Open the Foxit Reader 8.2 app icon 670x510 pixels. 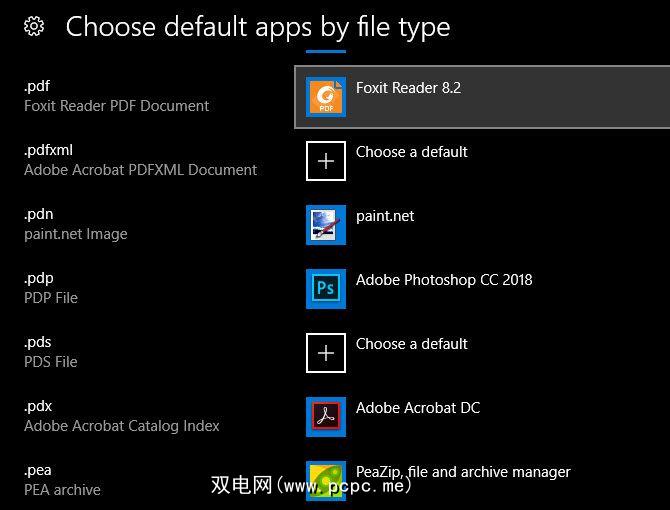click(x=326, y=97)
